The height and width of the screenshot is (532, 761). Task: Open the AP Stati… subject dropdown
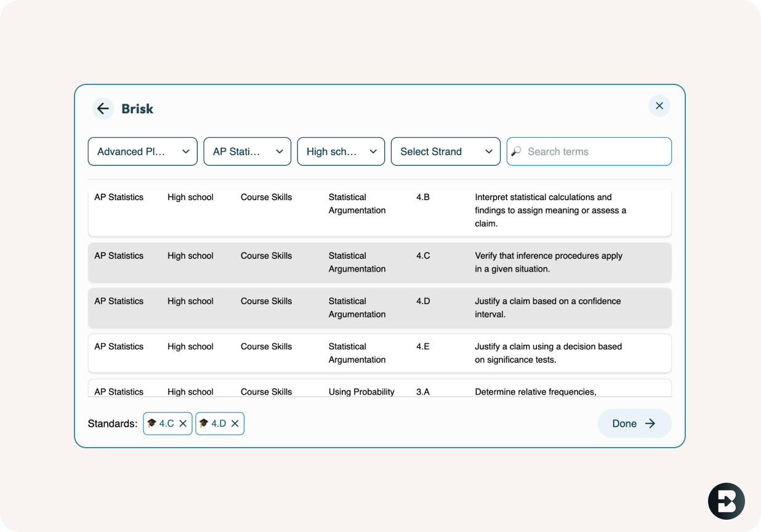coord(248,151)
